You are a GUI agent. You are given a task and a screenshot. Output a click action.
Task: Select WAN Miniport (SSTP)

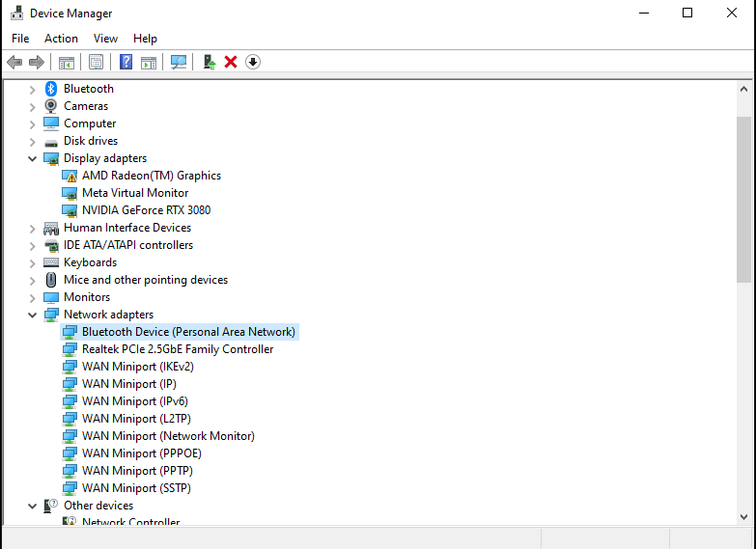pos(136,488)
